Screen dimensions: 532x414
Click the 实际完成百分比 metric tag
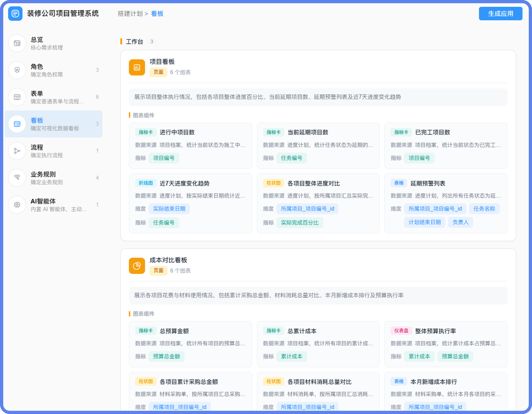coord(300,223)
